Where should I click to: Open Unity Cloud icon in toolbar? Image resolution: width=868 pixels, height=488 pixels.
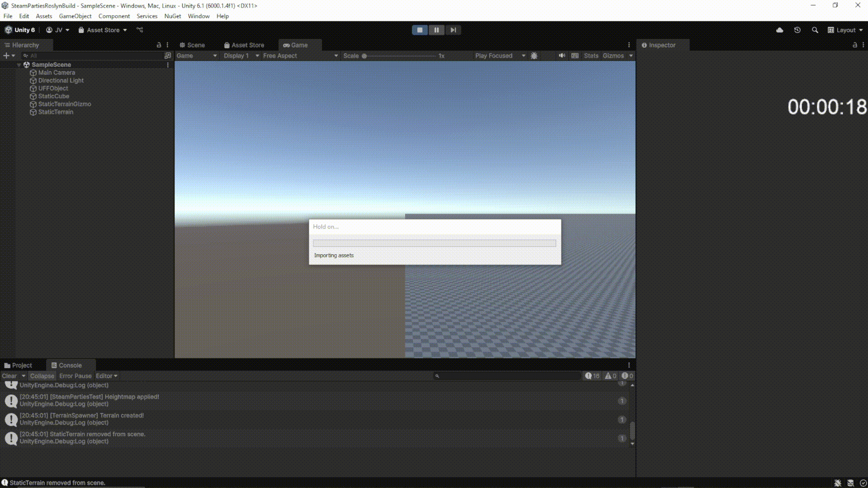(779, 30)
